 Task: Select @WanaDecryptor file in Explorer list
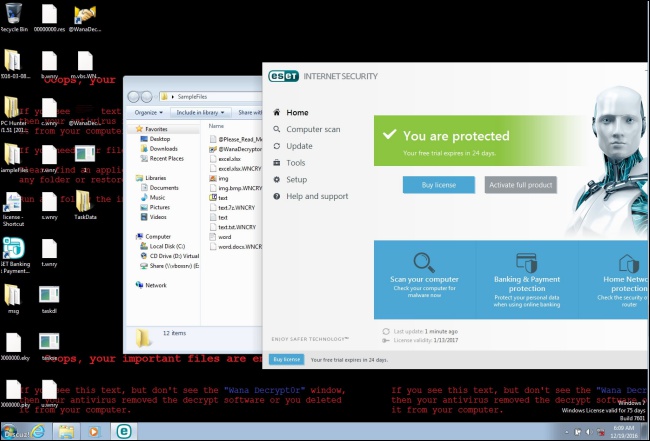(x=235, y=149)
